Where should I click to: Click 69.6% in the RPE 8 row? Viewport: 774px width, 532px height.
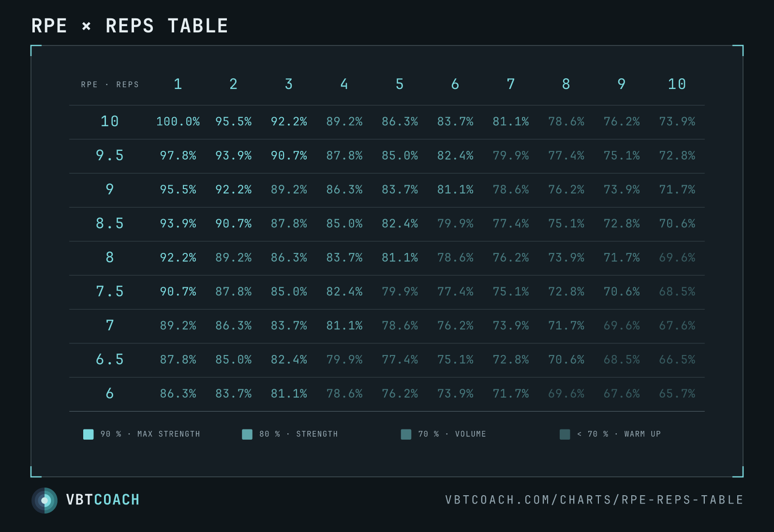pyautogui.click(x=677, y=257)
